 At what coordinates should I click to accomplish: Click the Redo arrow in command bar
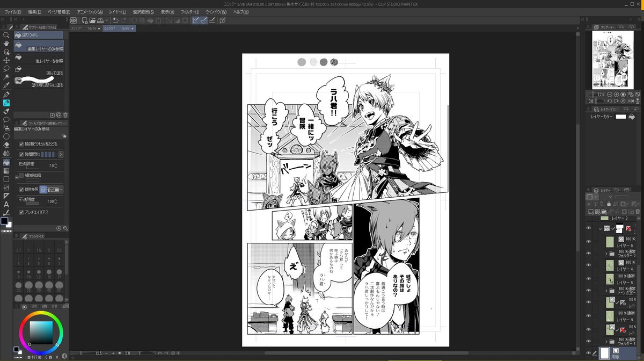coord(124,20)
